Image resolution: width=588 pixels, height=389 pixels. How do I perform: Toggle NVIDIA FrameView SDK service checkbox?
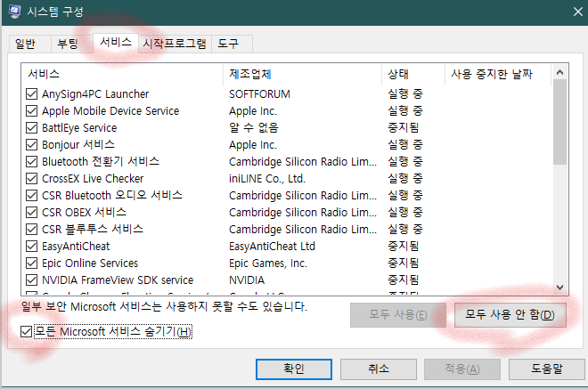(31, 280)
